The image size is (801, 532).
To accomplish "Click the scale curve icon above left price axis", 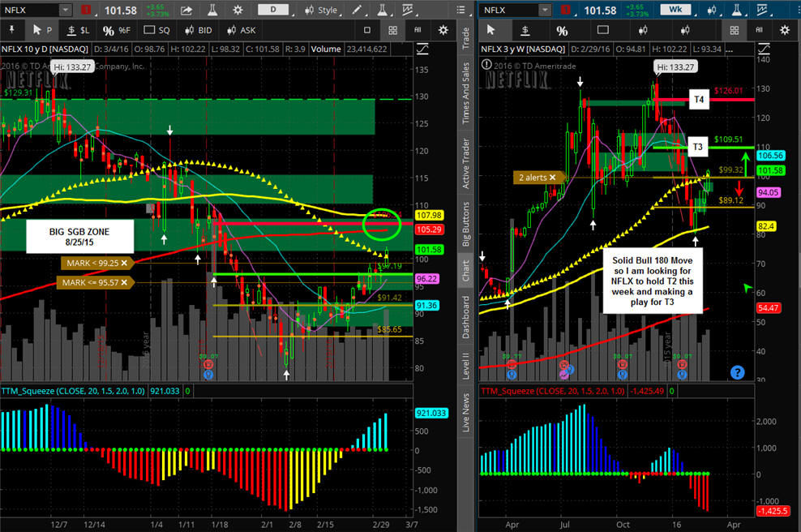I will [422, 49].
